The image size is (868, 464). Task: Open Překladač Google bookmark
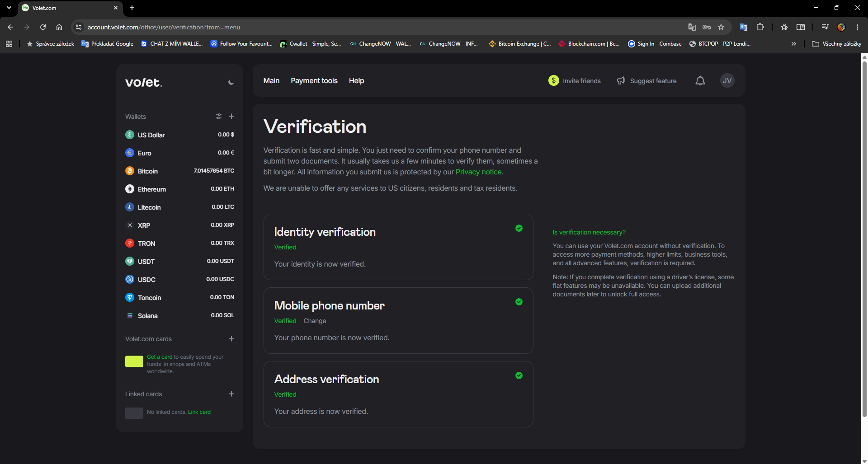(108, 44)
